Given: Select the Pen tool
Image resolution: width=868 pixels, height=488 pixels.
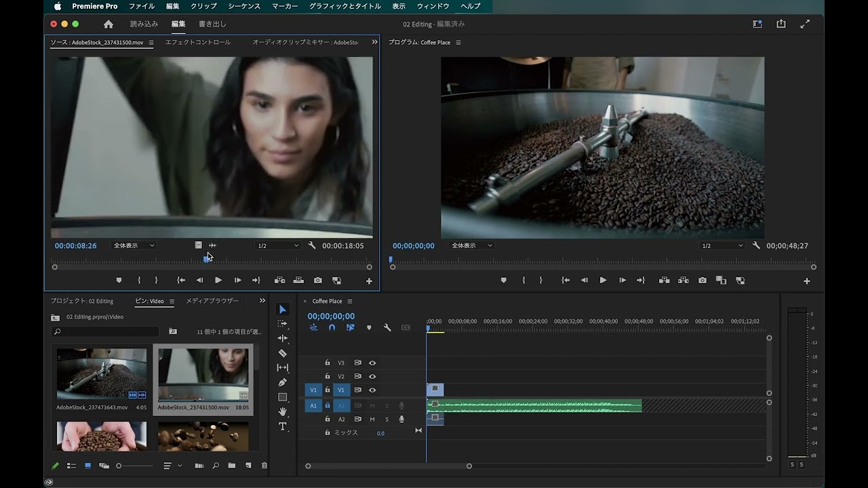Looking at the screenshot, I should point(283,382).
